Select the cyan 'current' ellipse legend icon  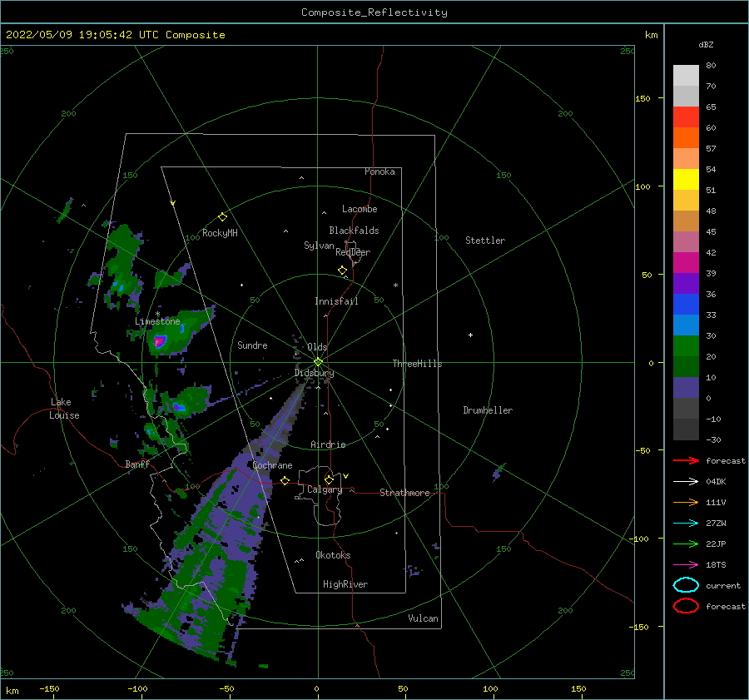686,585
